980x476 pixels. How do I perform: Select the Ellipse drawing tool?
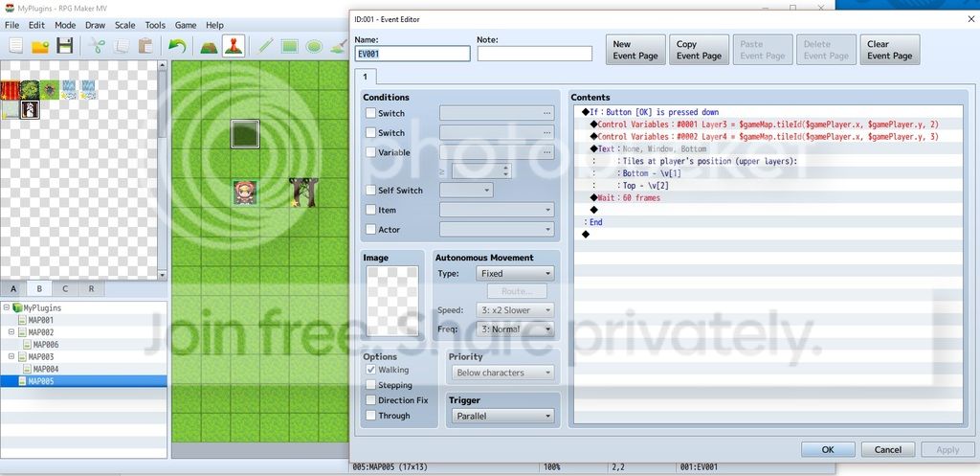314,46
